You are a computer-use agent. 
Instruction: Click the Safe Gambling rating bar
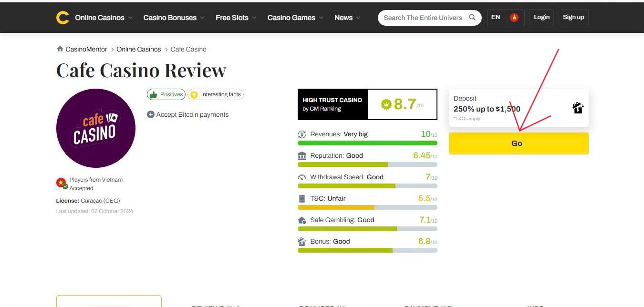(367, 229)
